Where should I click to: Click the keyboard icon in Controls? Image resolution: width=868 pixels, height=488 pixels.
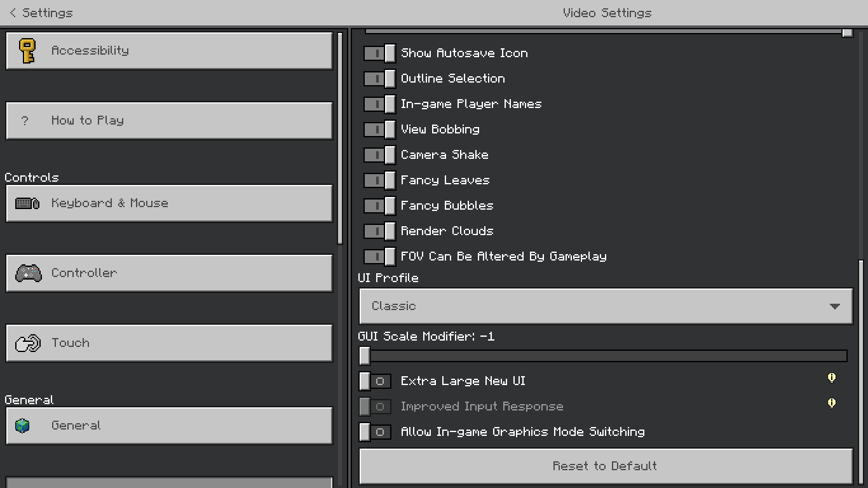(x=27, y=203)
